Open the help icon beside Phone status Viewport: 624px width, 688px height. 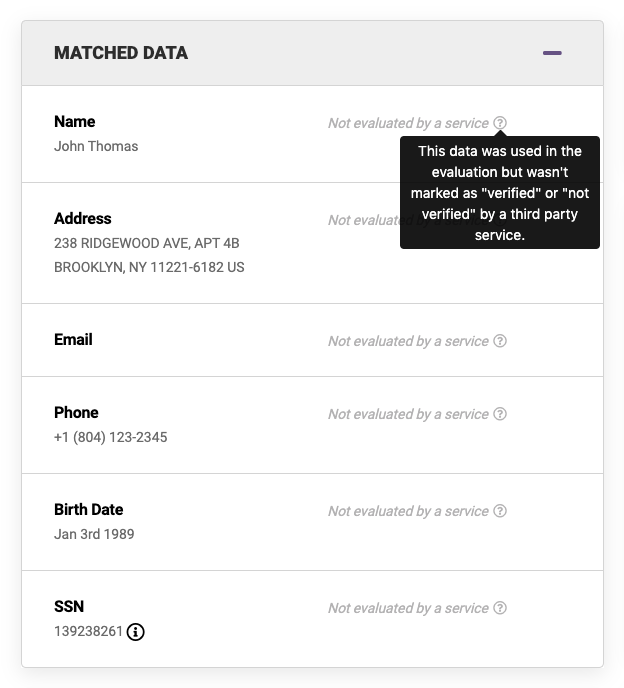tap(500, 414)
